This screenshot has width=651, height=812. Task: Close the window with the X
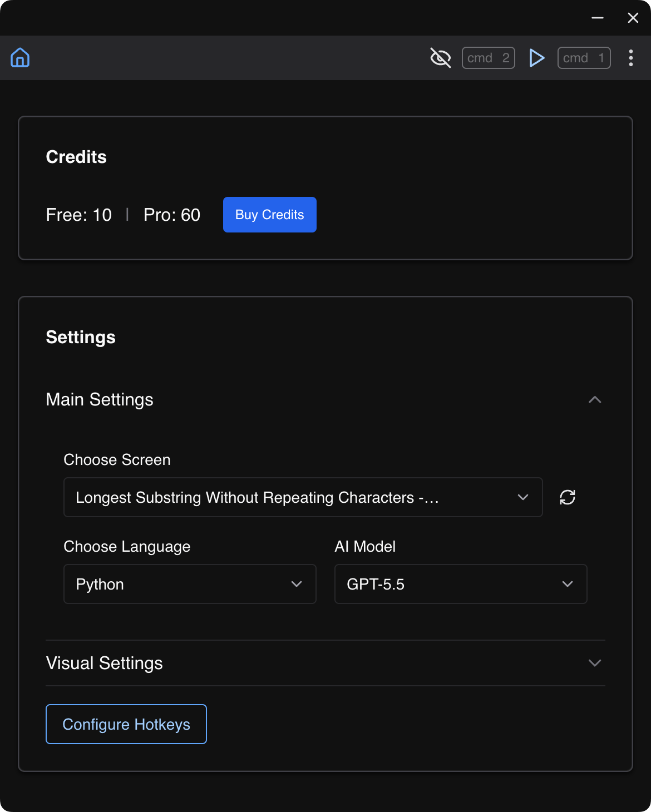point(633,18)
